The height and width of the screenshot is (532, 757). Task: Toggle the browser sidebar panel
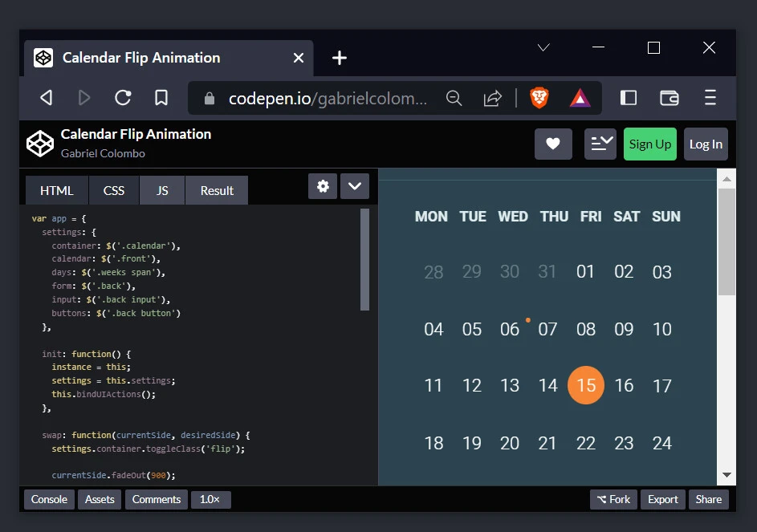(x=629, y=98)
